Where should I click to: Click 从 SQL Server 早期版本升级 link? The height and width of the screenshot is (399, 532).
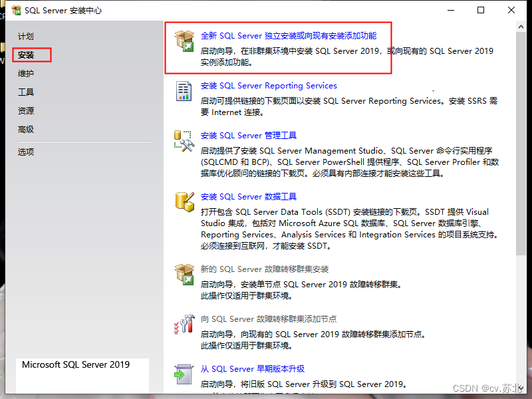coord(253,369)
